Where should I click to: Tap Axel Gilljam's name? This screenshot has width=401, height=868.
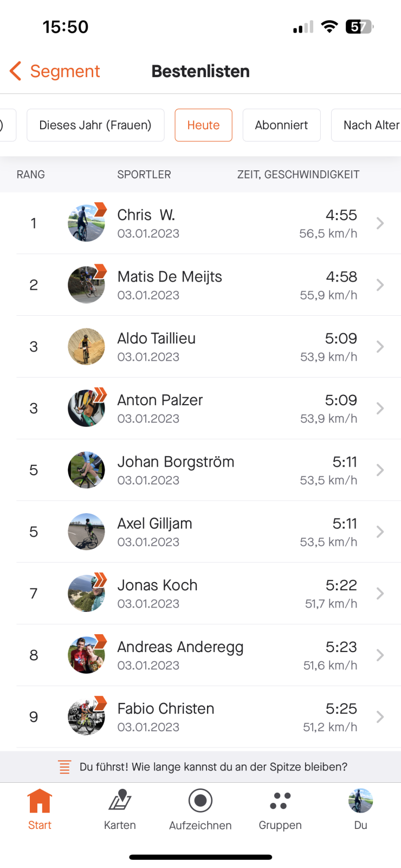point(154,524)
